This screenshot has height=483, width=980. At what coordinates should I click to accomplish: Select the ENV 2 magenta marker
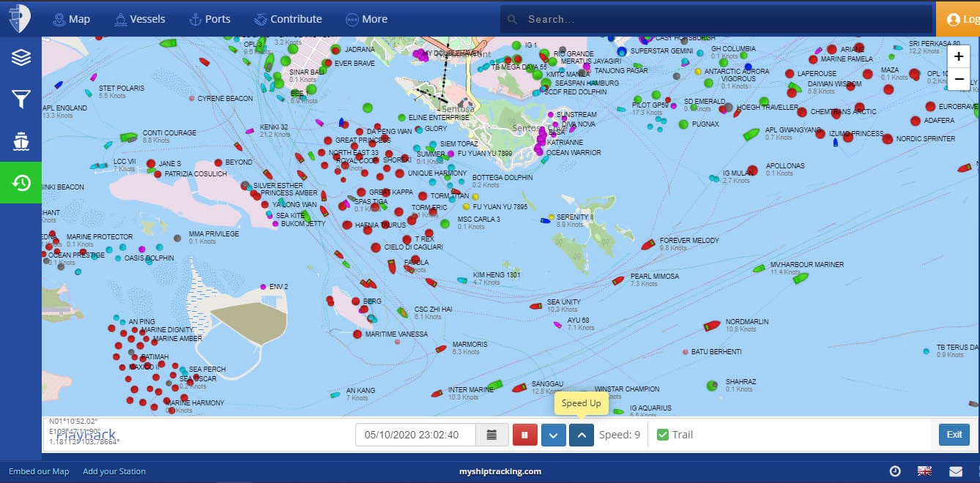pos(263,287)
